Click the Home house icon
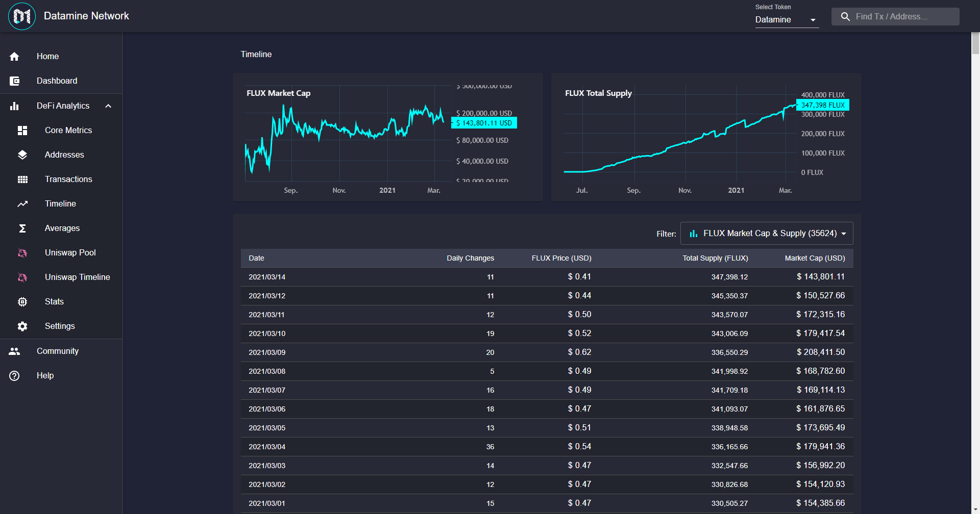 coord(14,57)
